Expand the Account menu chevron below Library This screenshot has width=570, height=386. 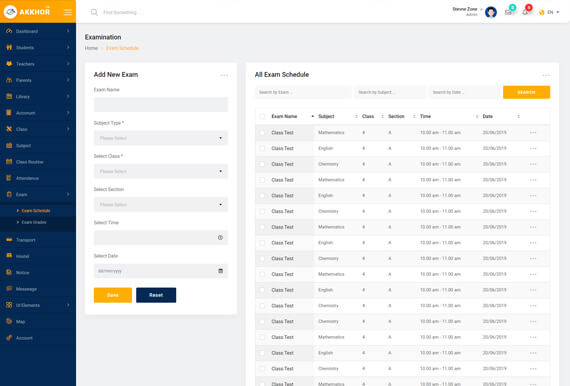[x=68, y=113]
